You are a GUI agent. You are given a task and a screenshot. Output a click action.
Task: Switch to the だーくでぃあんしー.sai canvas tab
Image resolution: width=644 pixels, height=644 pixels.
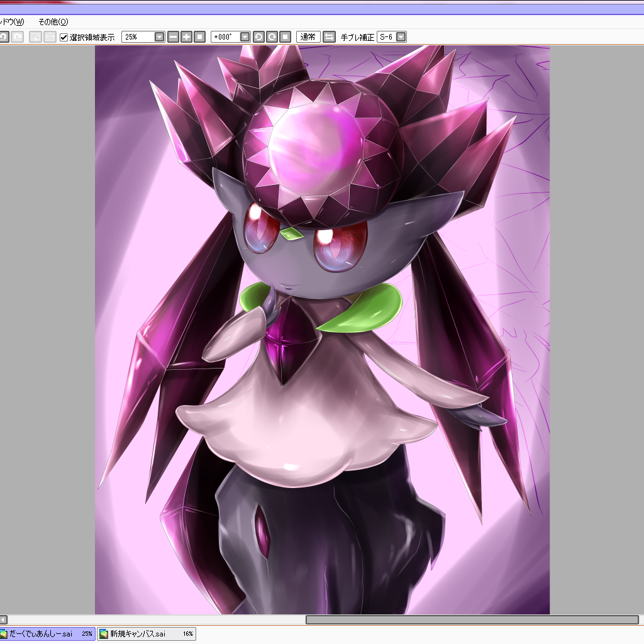coord(47,634)
